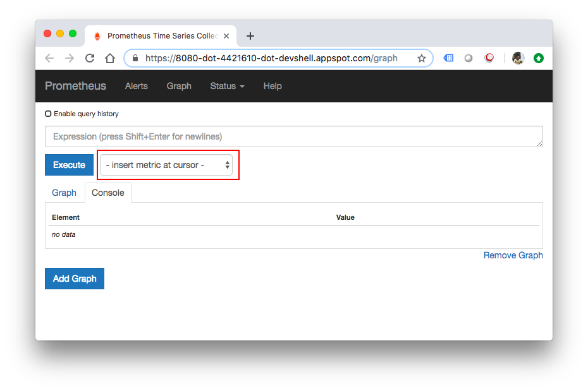Bookmark this page with the star icon
The image size is (588, 391).
point(422,58)
